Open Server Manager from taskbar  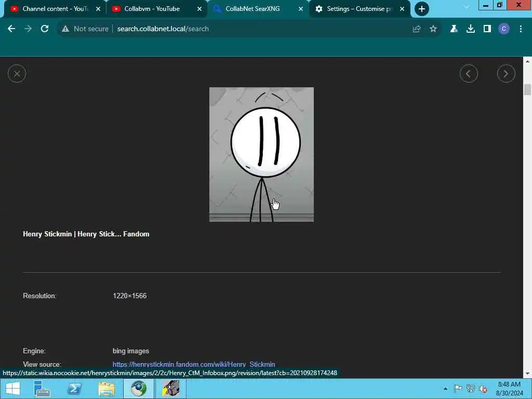(x=42, y=389)
